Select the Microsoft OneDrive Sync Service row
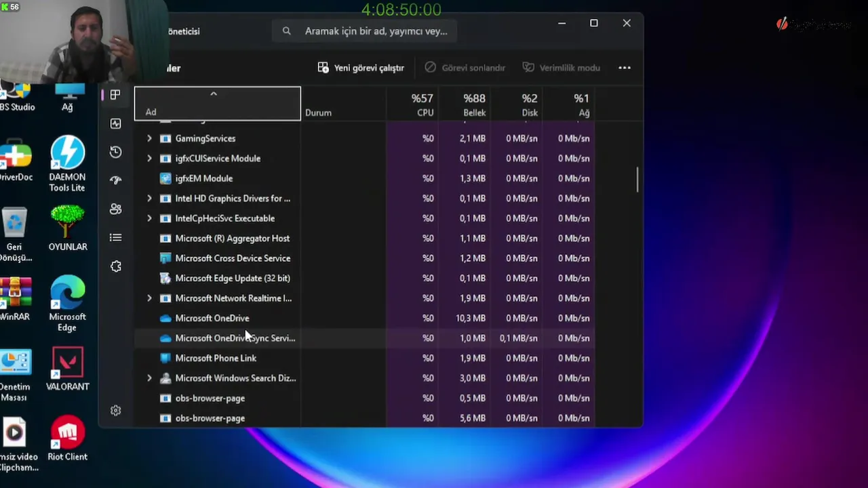The width and height of the screenshot is (868, 488). pyautogui.click(x=365, y=338)
